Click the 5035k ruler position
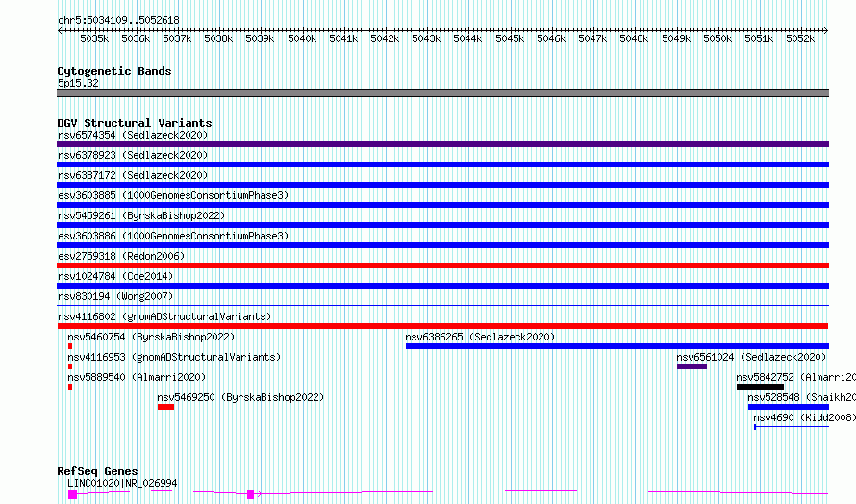Image resolution: width=856 pixels, height=504 pixels. pos(94,38)
